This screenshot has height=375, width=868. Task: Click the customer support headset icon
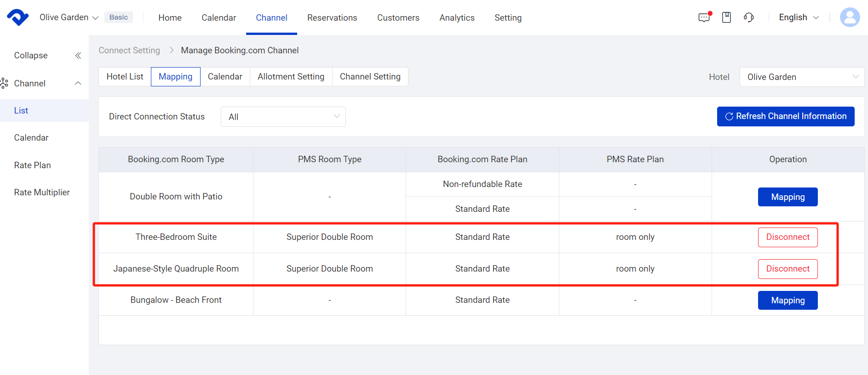click(748, 17)
